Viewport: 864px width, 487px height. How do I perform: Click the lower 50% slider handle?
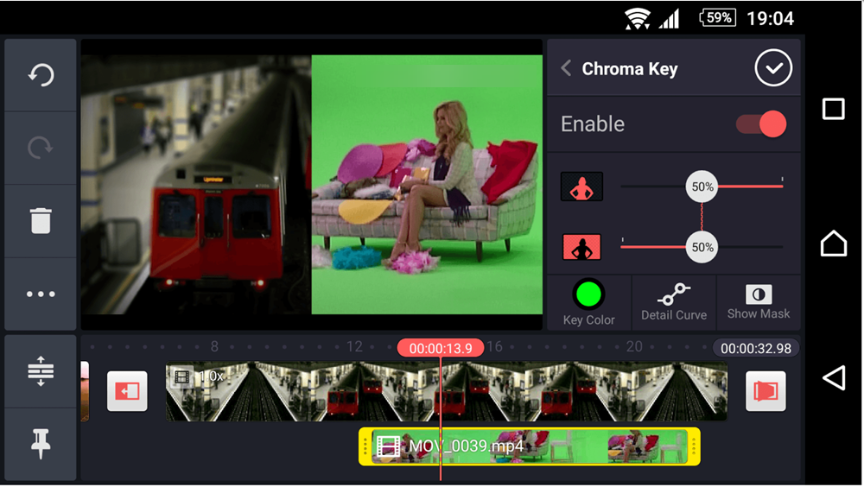702,247
